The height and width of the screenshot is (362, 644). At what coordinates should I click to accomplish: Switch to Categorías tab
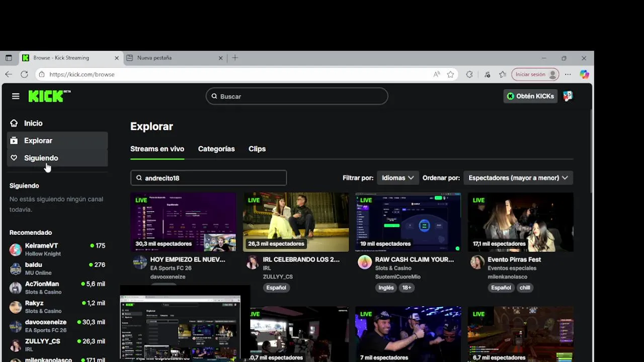(x=216, y=149)
